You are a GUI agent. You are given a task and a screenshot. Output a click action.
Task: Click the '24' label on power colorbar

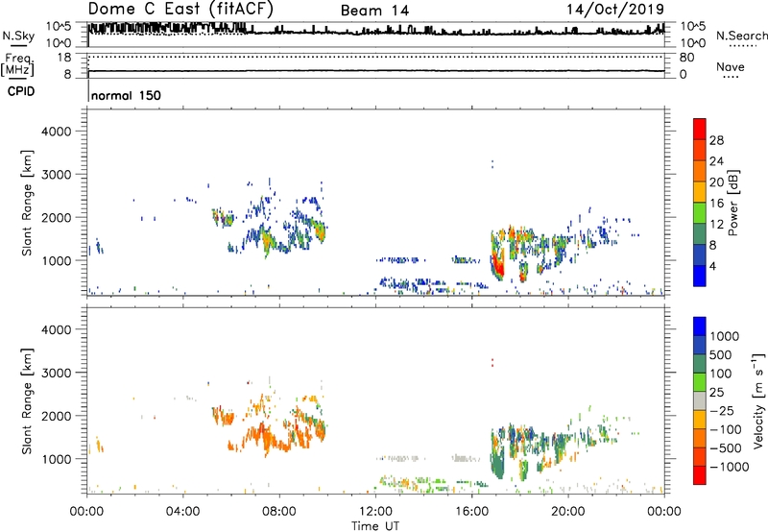click(716, 161)
